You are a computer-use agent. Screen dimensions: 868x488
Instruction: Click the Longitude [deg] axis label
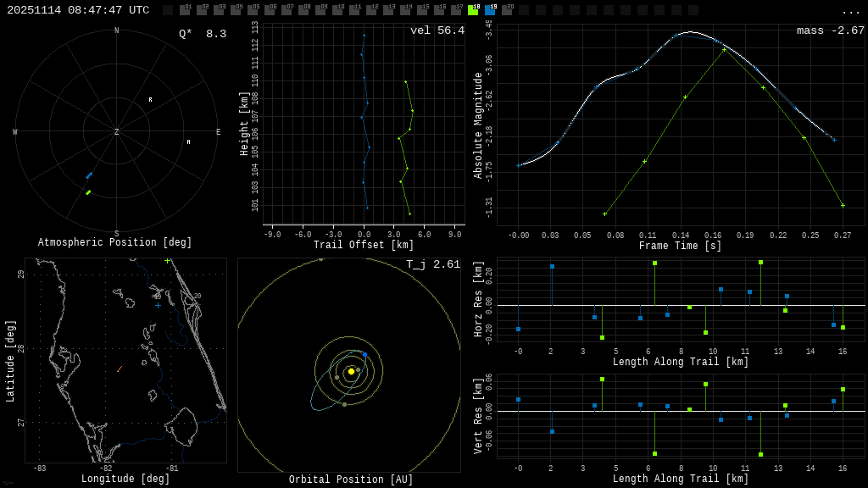(x=125, y=479)
